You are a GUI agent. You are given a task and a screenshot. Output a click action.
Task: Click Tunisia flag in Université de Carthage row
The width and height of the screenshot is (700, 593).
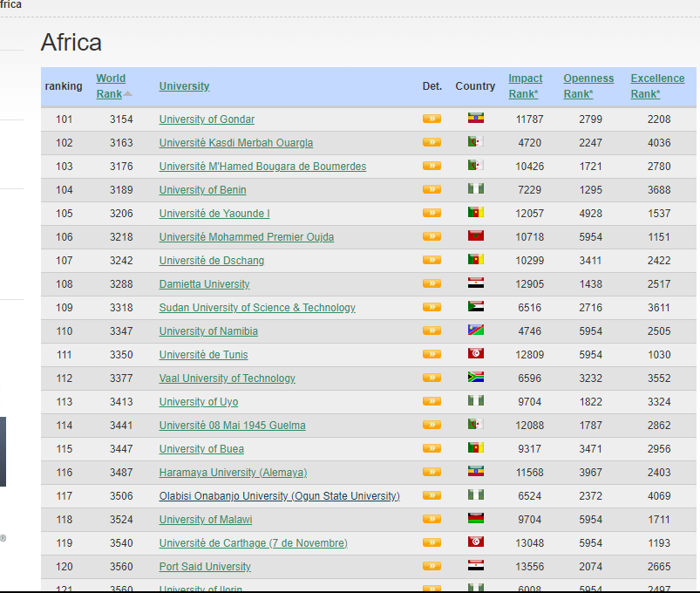[x=476, y=542]
